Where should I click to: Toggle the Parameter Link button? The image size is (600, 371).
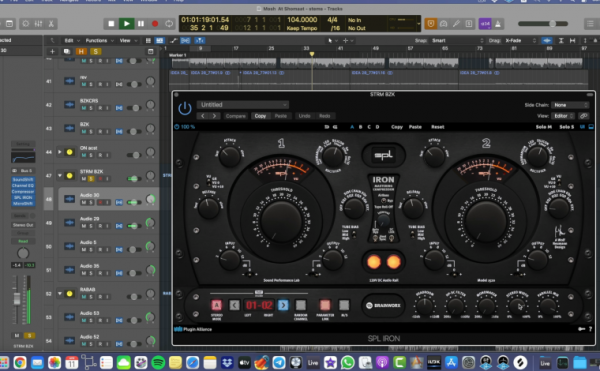click(325, 305)
